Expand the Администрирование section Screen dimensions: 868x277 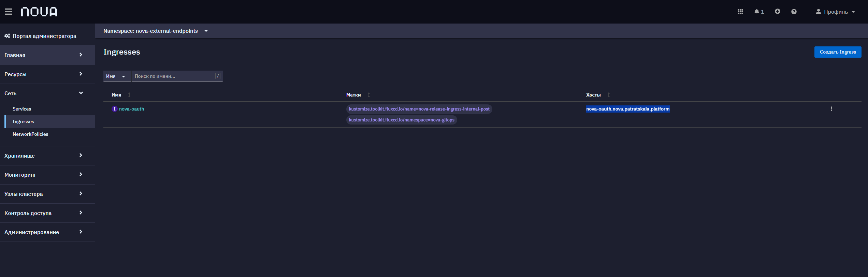47,232
